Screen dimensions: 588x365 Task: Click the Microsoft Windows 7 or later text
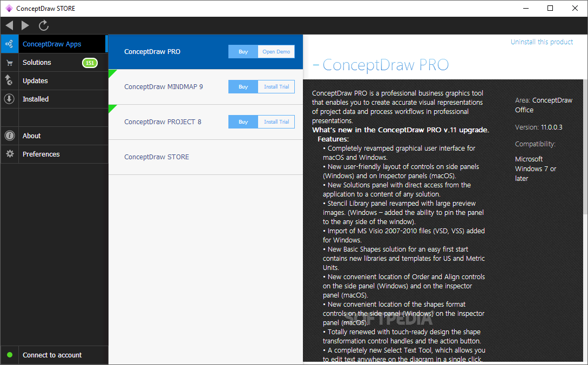[x=536, y=169]
